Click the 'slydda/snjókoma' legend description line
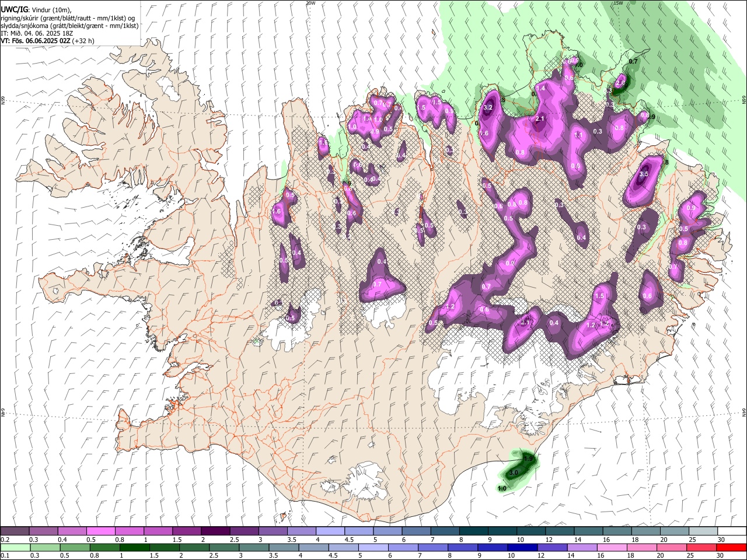747x560 pixels. 69,26
